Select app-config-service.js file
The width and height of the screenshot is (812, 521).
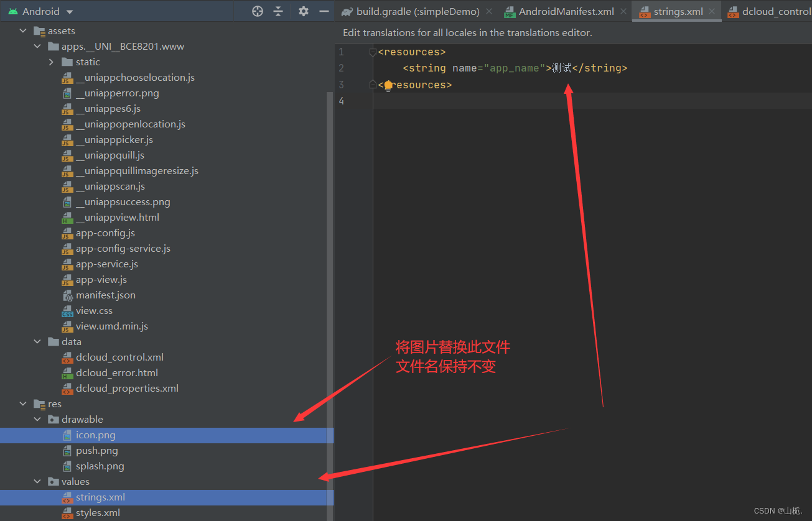(x=123, y=248)
